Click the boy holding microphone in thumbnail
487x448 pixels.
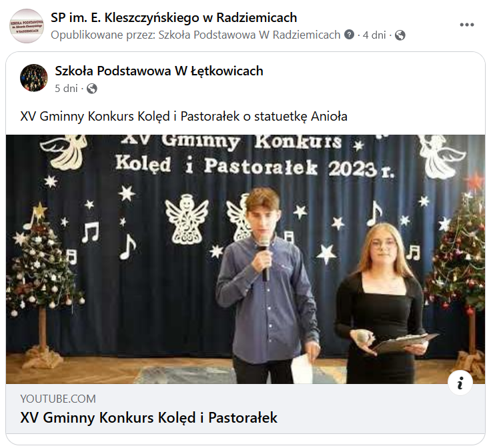point(267,279)
